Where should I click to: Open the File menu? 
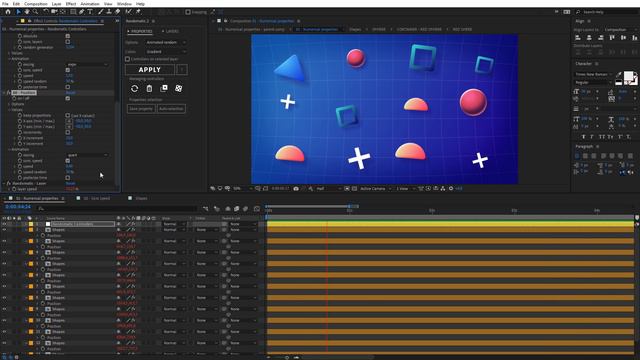coord(5,4)
